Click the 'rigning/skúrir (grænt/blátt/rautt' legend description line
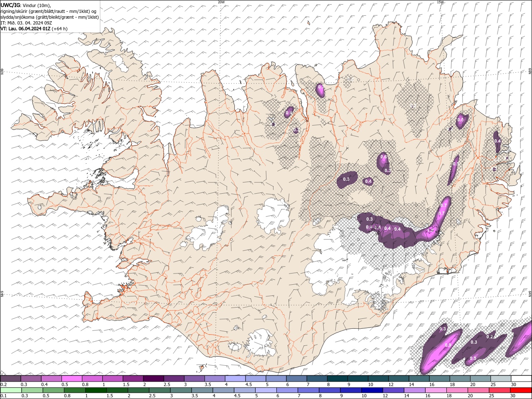 (49, 11)
